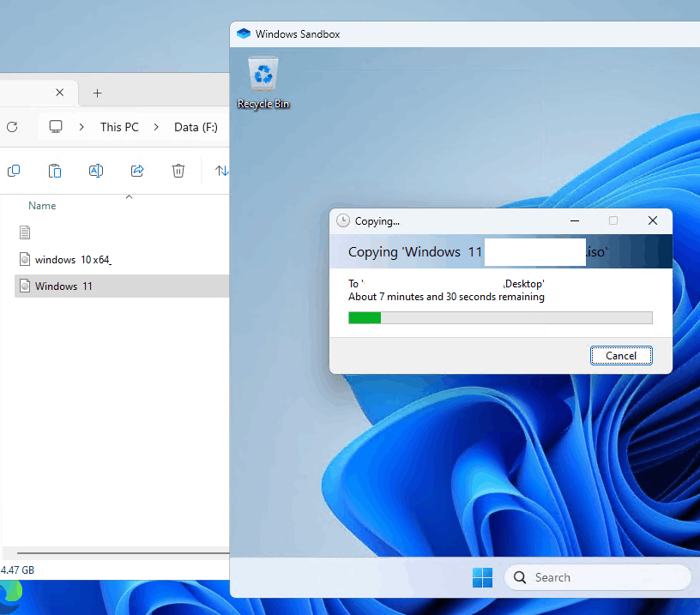Image resolution: width=700 pixels, height=615 pixels.
Task: Select the unnamed text document file
Action: tap(25, 232)
